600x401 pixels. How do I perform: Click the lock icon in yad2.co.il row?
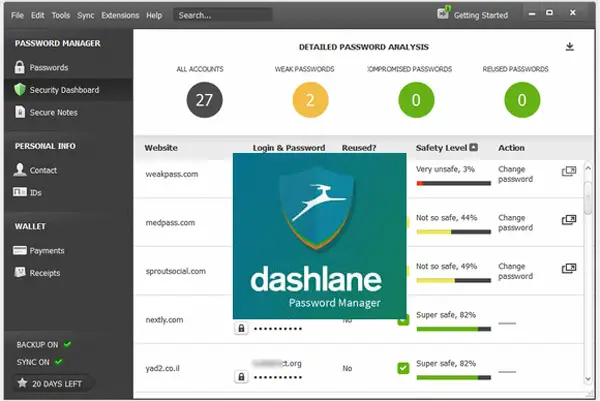point(241,377)
